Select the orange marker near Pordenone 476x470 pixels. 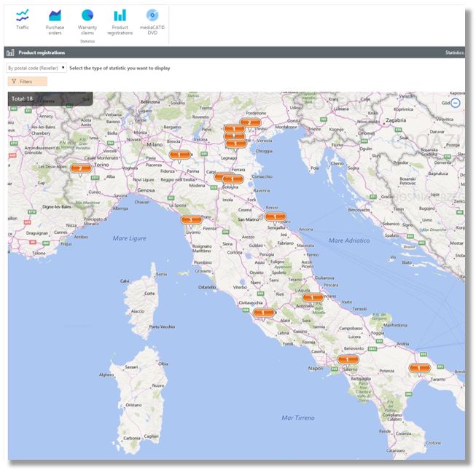pyautogui.click(x=249, y=122)
